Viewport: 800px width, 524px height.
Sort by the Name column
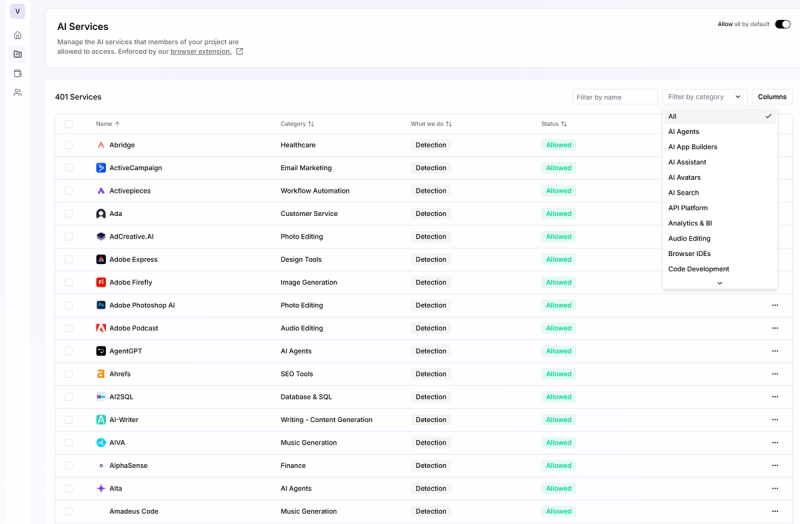click(108, 124)
